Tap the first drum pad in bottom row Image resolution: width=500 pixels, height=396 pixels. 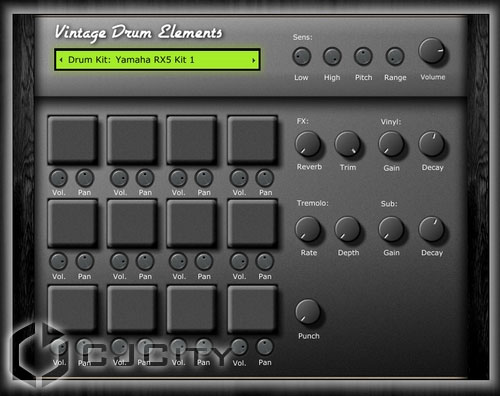(x=73, y=309)
